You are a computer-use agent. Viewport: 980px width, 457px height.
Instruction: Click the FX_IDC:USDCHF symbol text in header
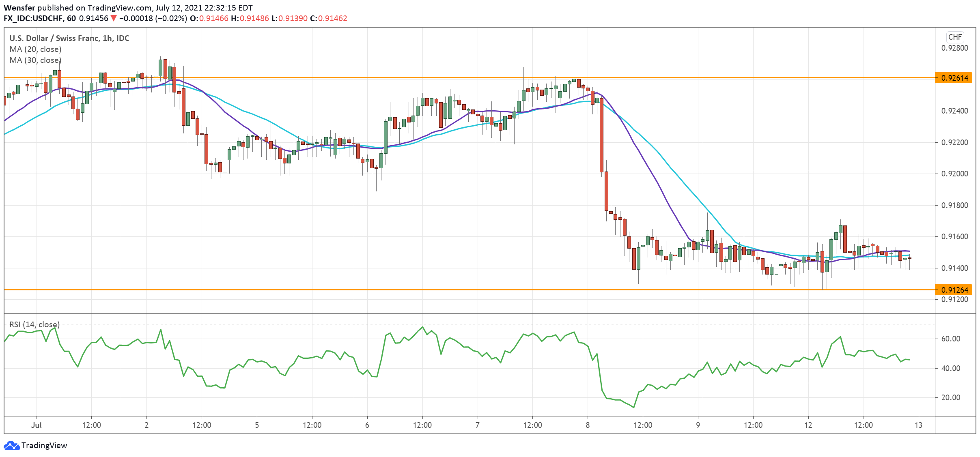coord(33,18)
